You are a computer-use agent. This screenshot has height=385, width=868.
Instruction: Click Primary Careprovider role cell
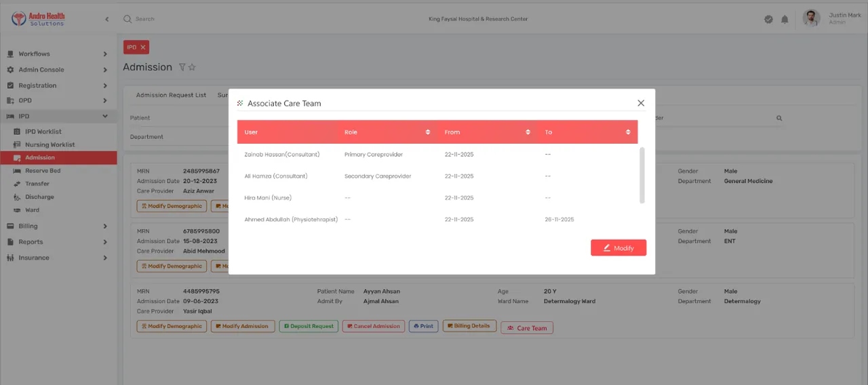[x=374, y=155]
